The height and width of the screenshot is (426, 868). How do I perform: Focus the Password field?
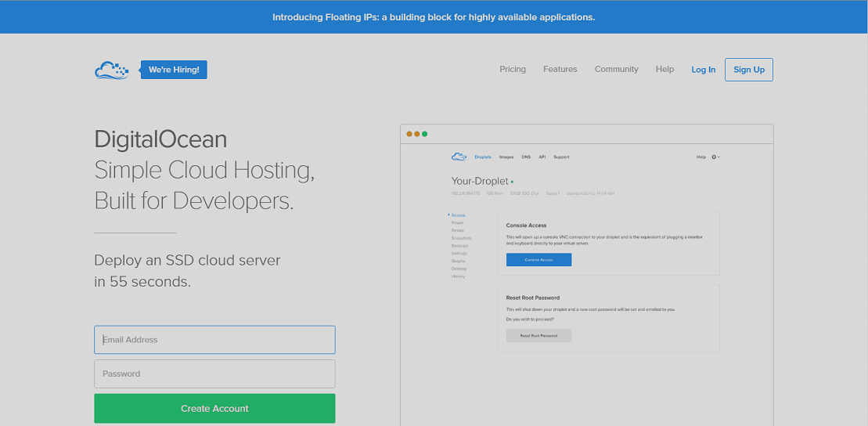214,374
